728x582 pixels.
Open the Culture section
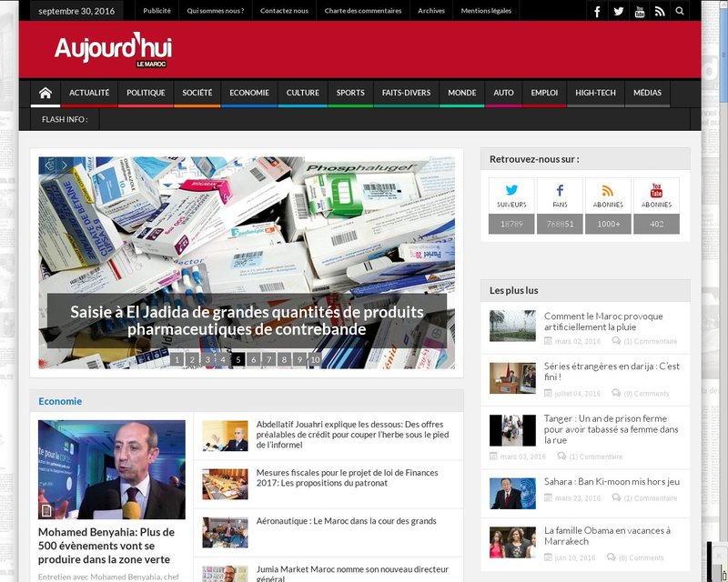(x=303, y=93)
